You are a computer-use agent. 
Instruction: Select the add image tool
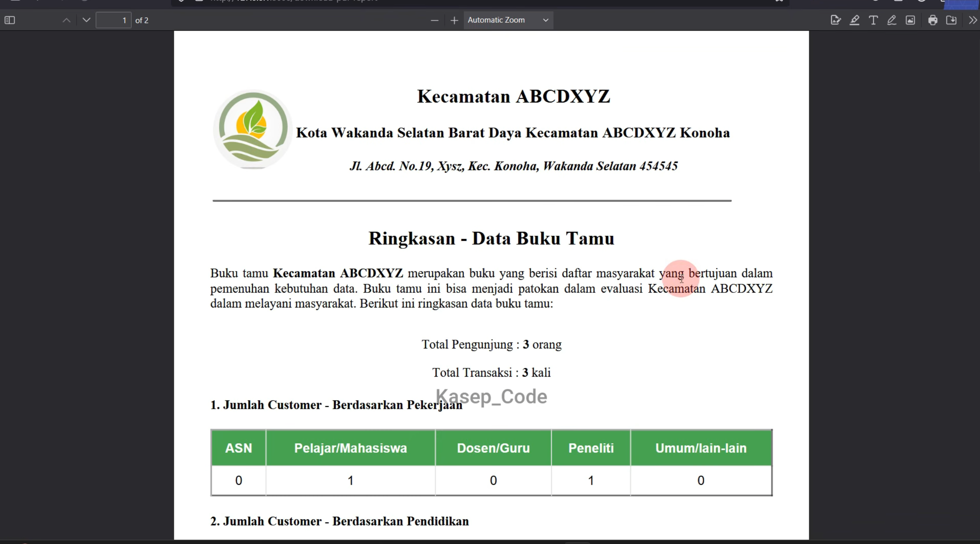point(911,20)
